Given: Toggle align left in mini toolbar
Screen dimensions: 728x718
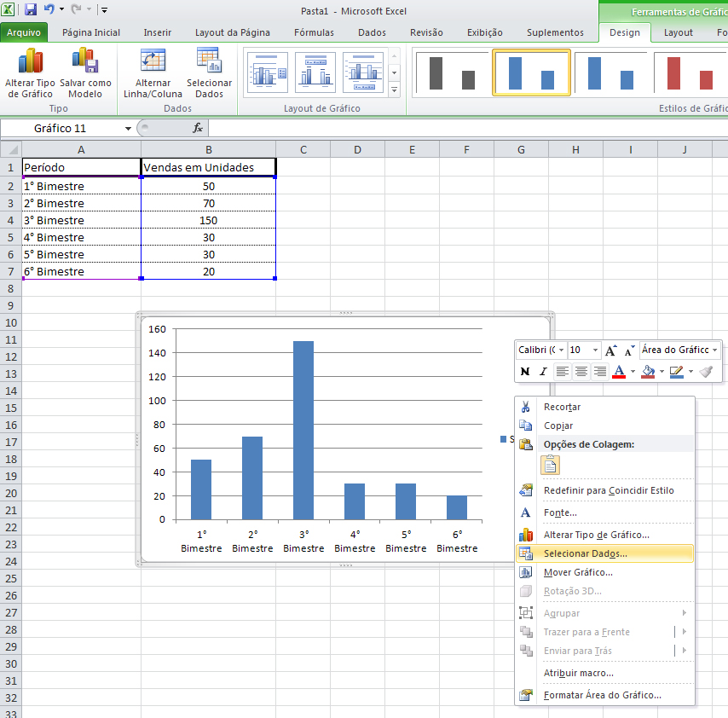Looking at the screenshot, I should [563, 372].
